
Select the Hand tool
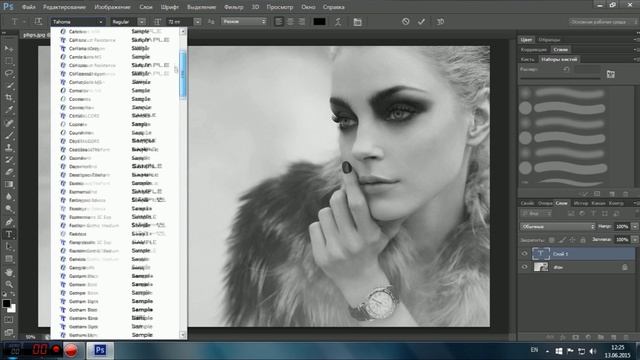pyautogui.click(x=9, y=272)
